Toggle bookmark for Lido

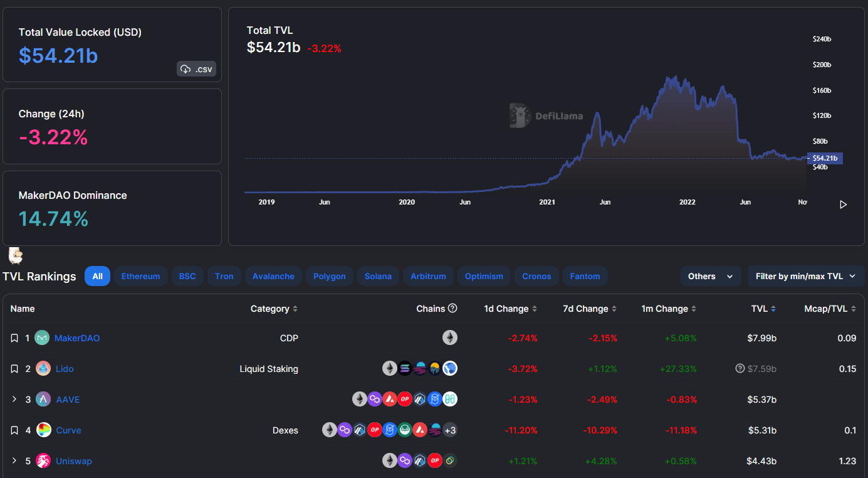tap(14, 369)
